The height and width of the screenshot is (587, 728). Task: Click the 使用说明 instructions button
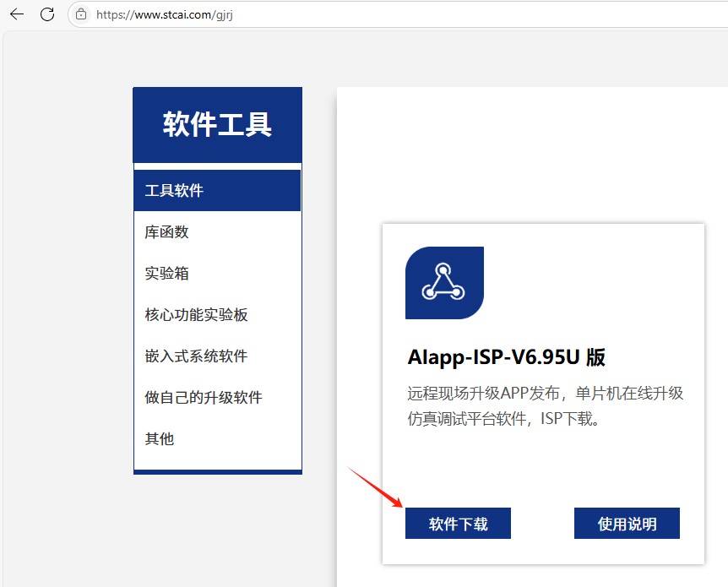(627, 524)
